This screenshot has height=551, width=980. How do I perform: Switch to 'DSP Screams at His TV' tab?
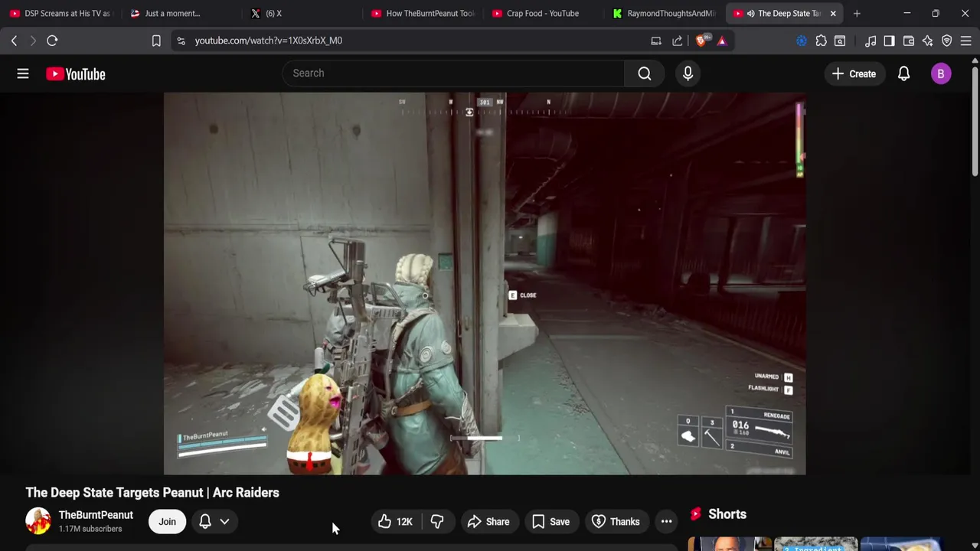click(x=60, y=13)
